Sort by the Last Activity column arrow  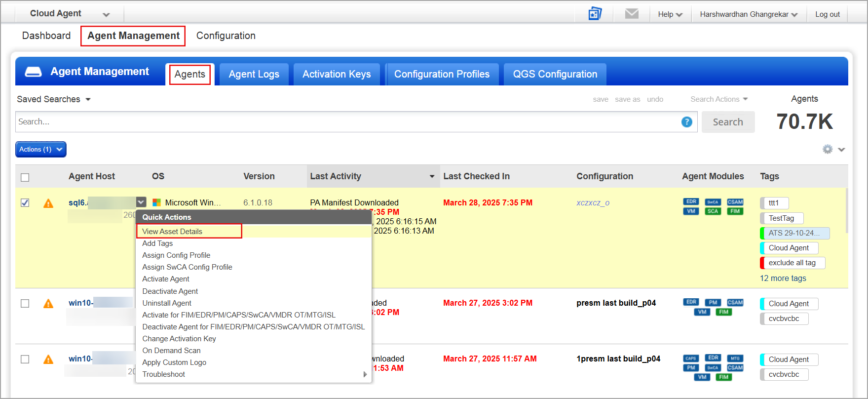coord(432,176)
